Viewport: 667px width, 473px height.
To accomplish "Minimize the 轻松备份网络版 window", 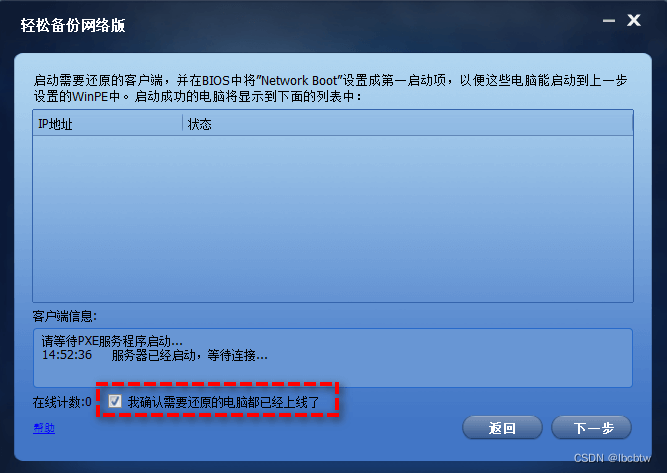I will pos(609,21).
